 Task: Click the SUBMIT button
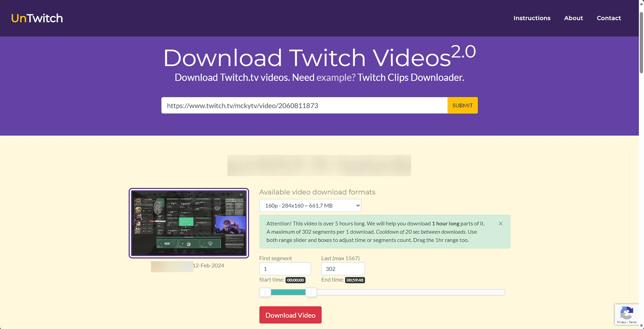tap(462, 105)
